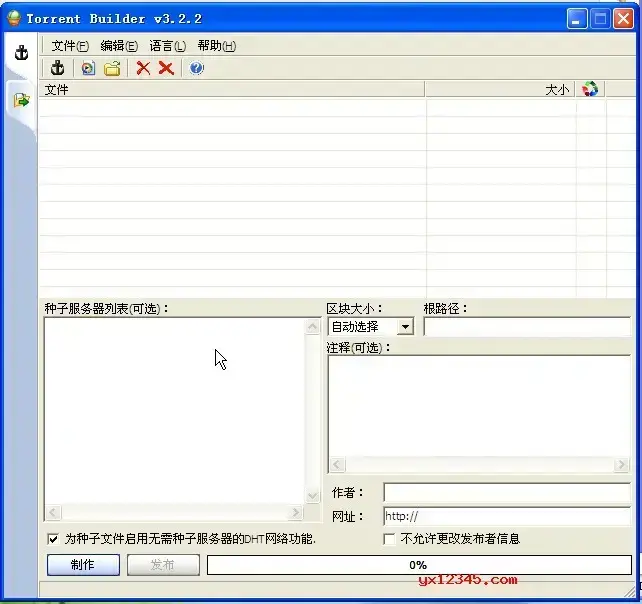The image size is (642, 604).
Task: Click the 网址 http:// input field
Action: [x=507, y=516]
